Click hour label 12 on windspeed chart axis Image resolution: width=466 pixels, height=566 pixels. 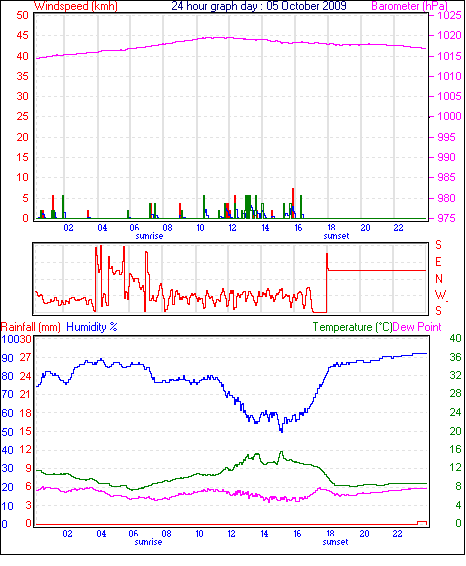[232, 228]
